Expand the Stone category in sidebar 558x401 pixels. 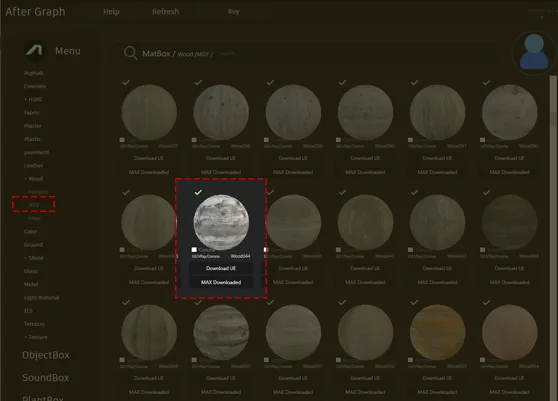click(x=34, y=258)
